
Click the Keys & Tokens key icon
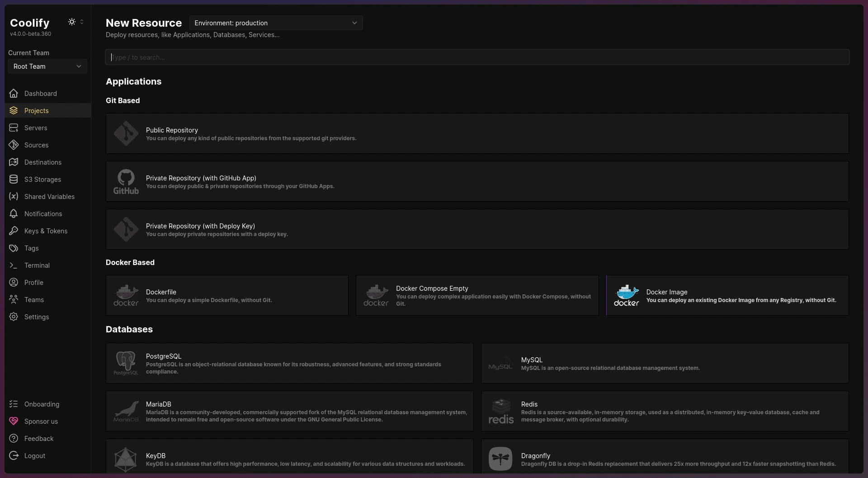coord(14,231)
